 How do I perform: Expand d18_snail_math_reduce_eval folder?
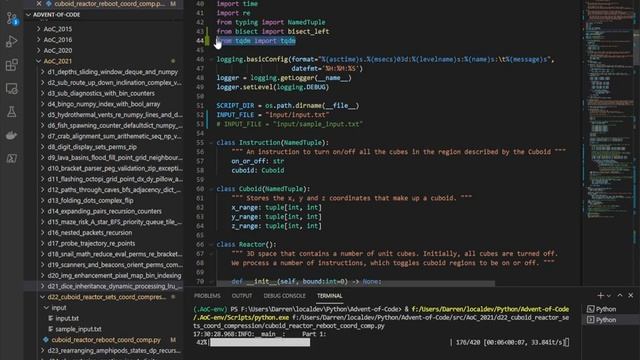(x=42, y=254)
